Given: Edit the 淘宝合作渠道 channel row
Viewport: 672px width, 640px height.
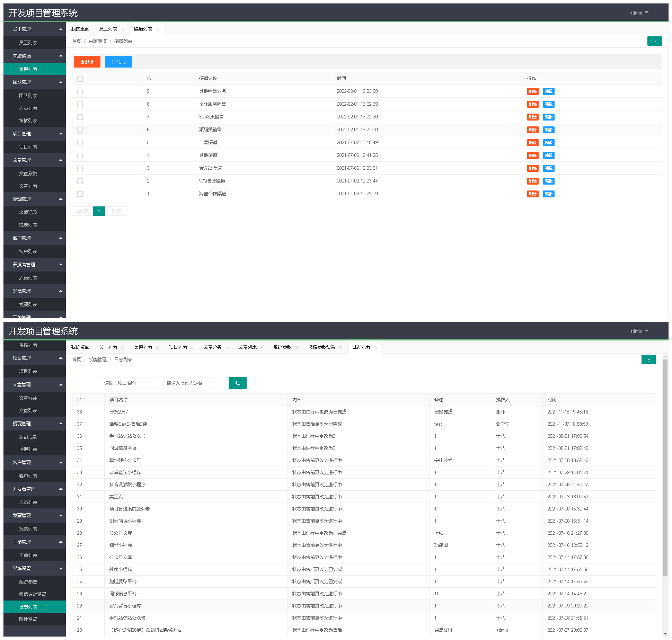Looking at the screenshot, I should [549, 194].
